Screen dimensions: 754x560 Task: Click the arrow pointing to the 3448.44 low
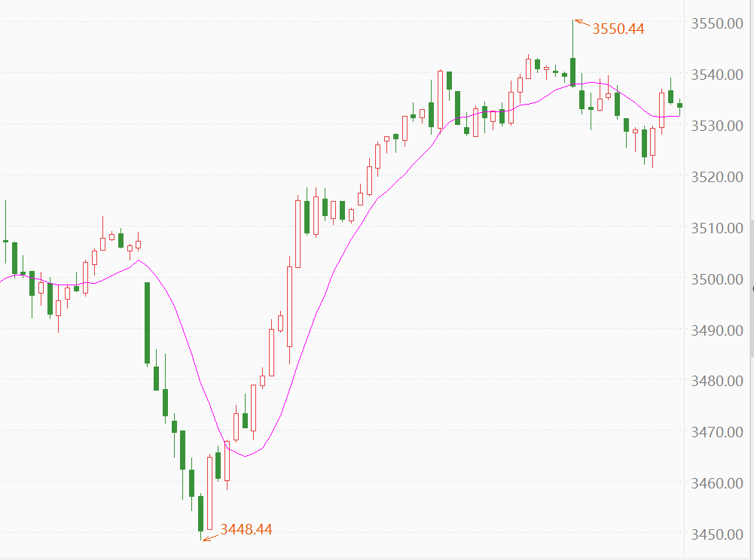pos(211,535)
